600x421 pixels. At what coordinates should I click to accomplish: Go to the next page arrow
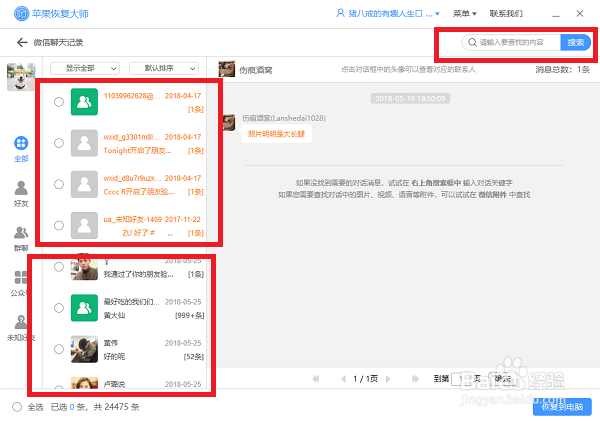coord(388,379)
